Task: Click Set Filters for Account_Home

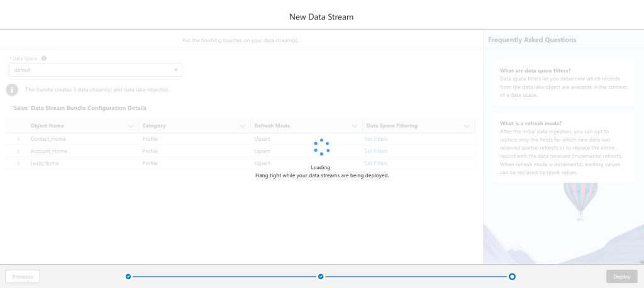Action: [x=376, y=151]
